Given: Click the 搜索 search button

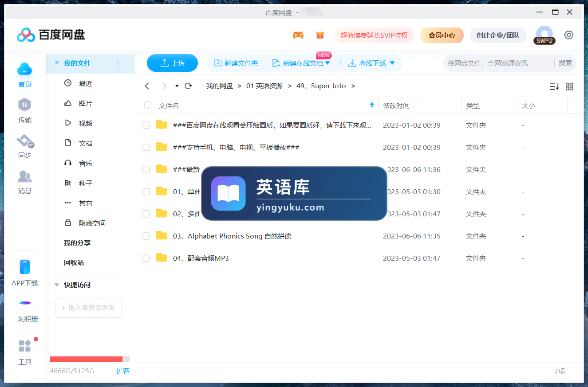Looking at the screenshot, I should point(565,63).
